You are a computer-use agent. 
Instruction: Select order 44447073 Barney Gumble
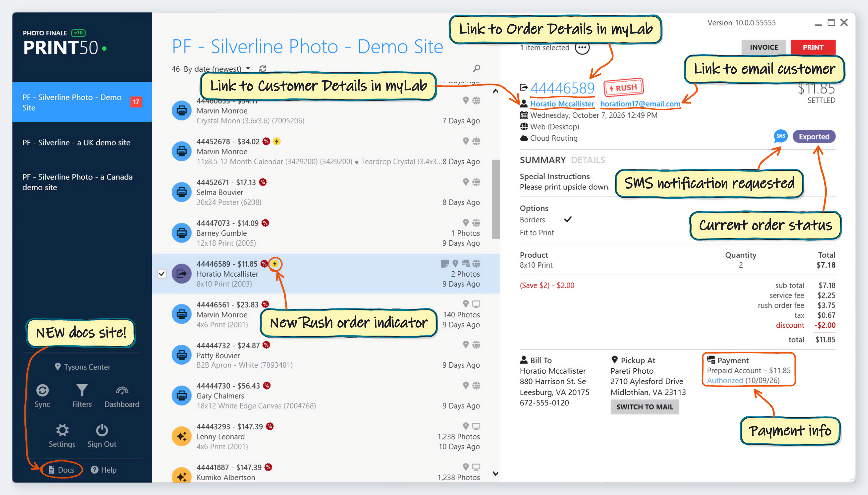325,233
